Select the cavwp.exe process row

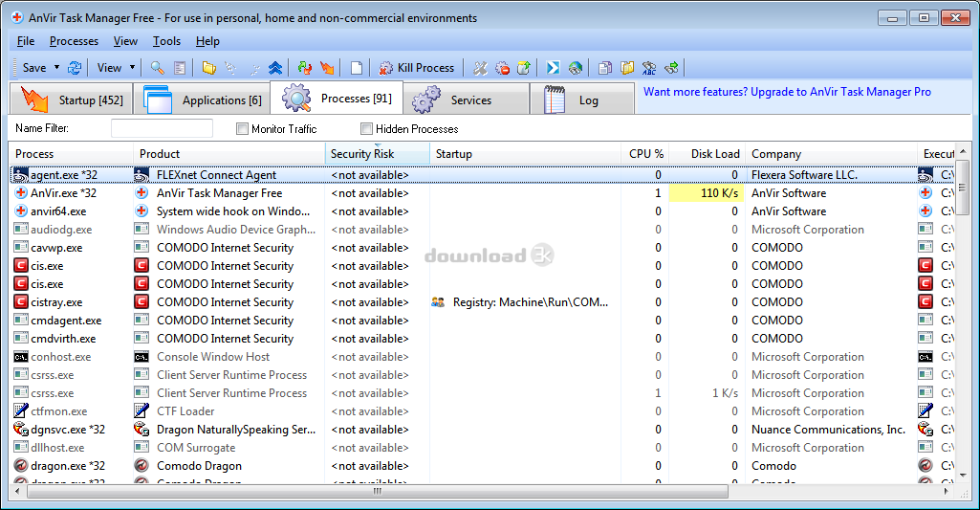(481, 248)
